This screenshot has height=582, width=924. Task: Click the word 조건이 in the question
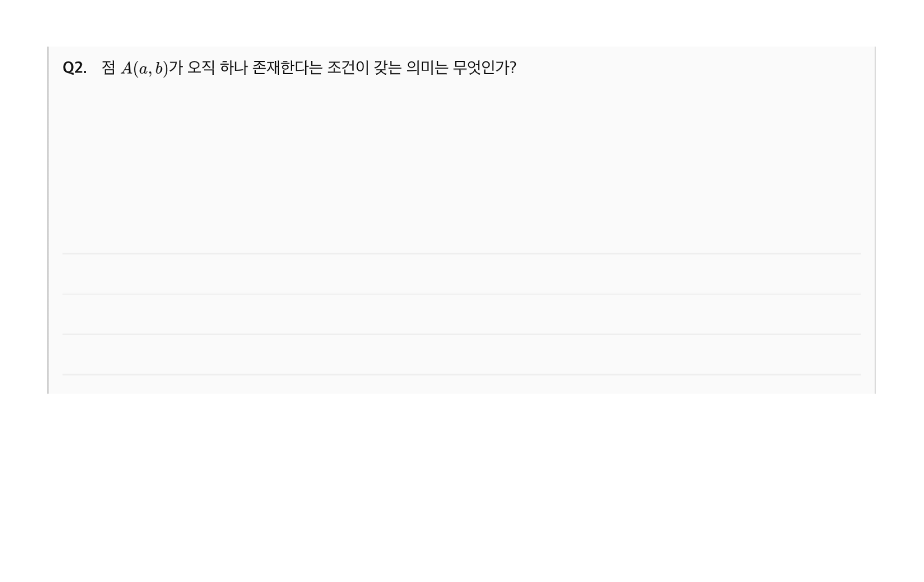pyautogui.click(x=348, y=68)
